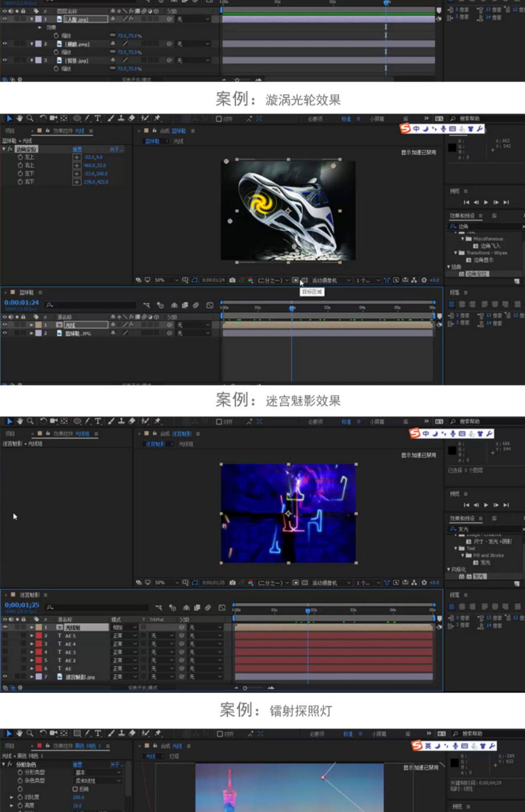Collapse the 风格化 category in 迷宫魅影 effects panel
The image size is (525, 812).
[449, 569]
